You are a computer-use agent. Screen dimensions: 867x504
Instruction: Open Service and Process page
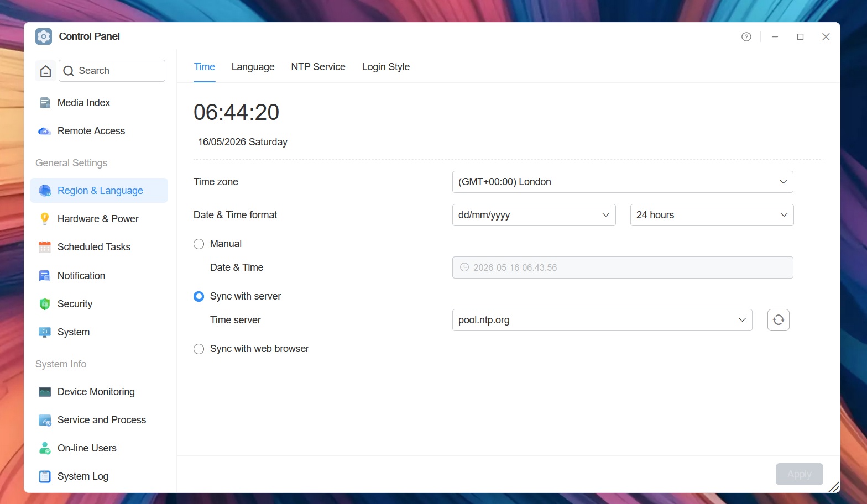[x=98, y=420]
